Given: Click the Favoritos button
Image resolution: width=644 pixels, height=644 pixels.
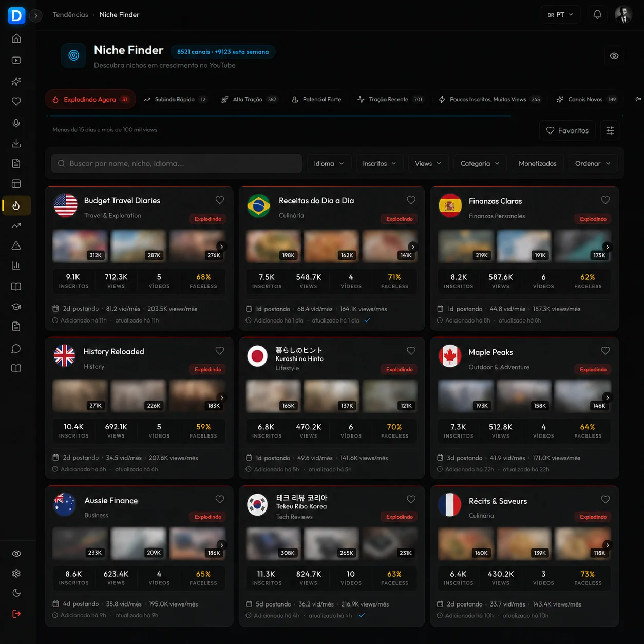Looking at the screenshot, I should [567, 130].
